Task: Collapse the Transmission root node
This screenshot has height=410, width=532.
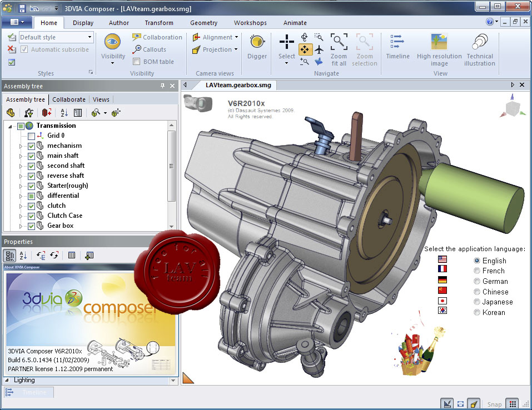Action: click(x=10, y=127)
